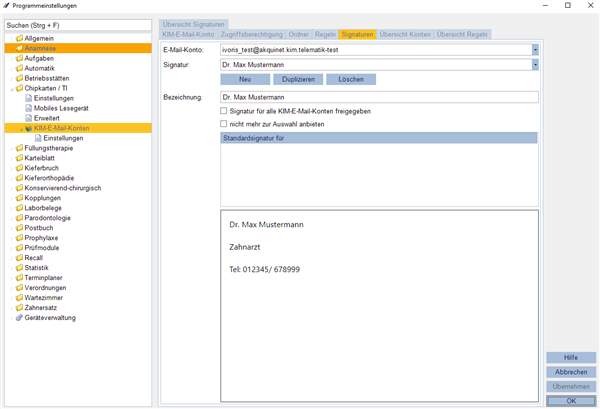The height and width of the screenshot is (409, 600).
Task: Click the KIM-E-Mail-Konten folder icon
Action: (29, 128)
